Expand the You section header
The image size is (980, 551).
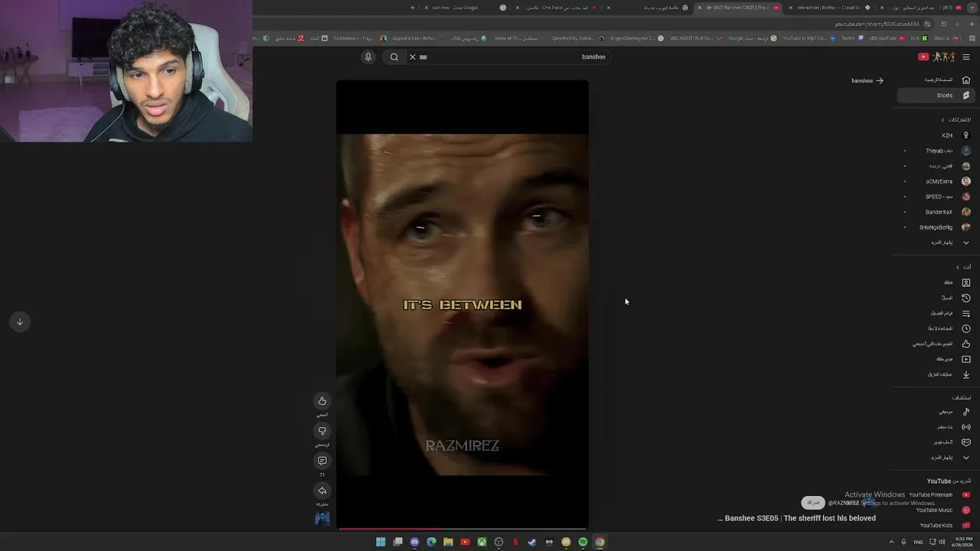click(963, 267)
